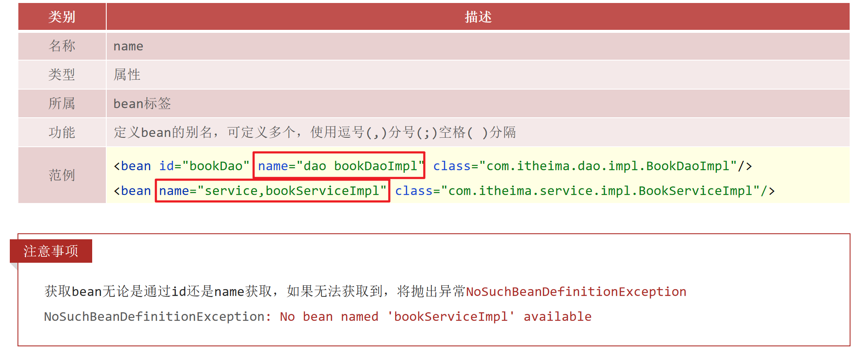
Task: Select the 功能 row label
Action: click(62, 132)
